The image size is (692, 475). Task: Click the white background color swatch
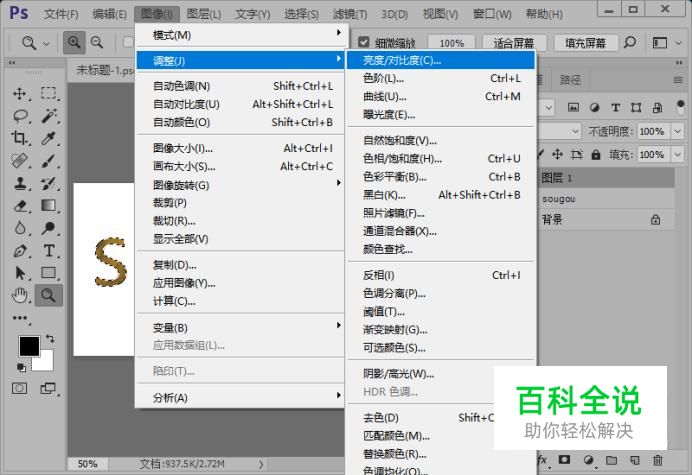pos(47,363)
